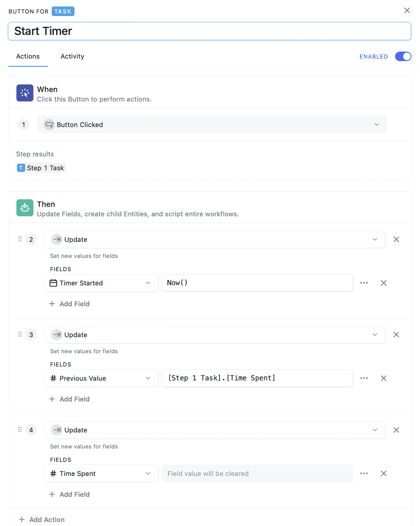
Task: Open the Time Spent field selector
Action: 101,474
